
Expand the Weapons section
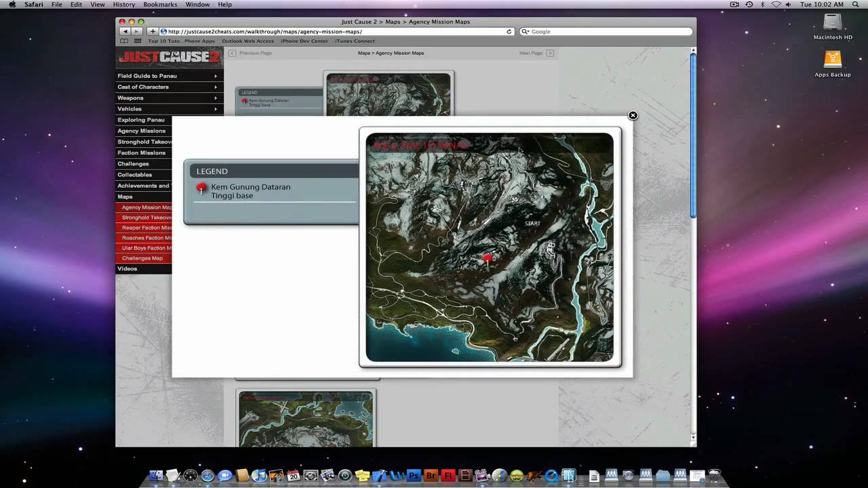pyautogui.click(x=170, y=98)
